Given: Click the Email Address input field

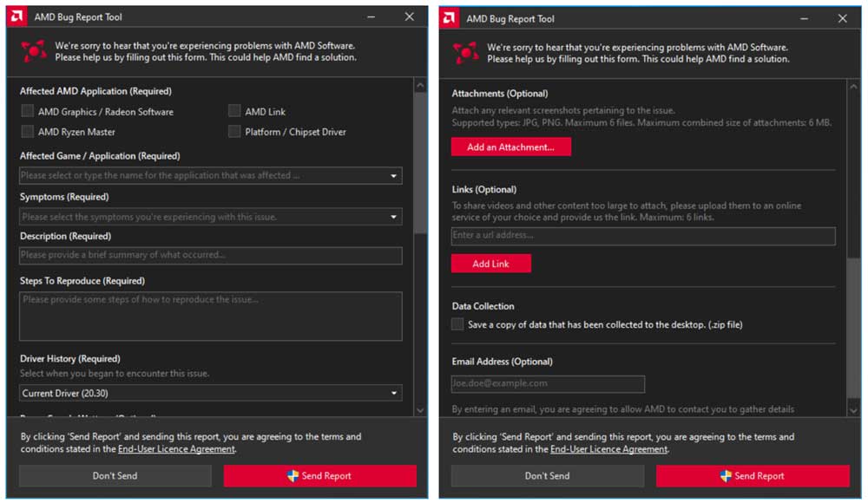Looking at the screenshot, I should point(547,383).
